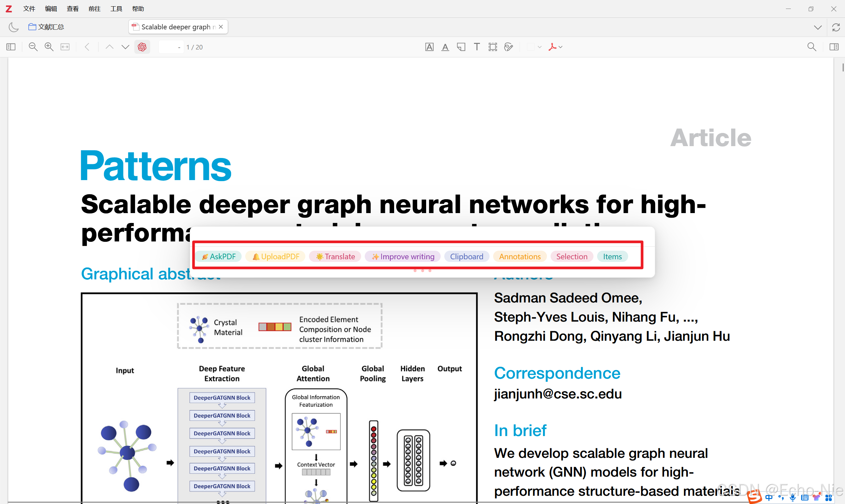Select the highlight text tool
845x504 pixels.
coord(429,47)
